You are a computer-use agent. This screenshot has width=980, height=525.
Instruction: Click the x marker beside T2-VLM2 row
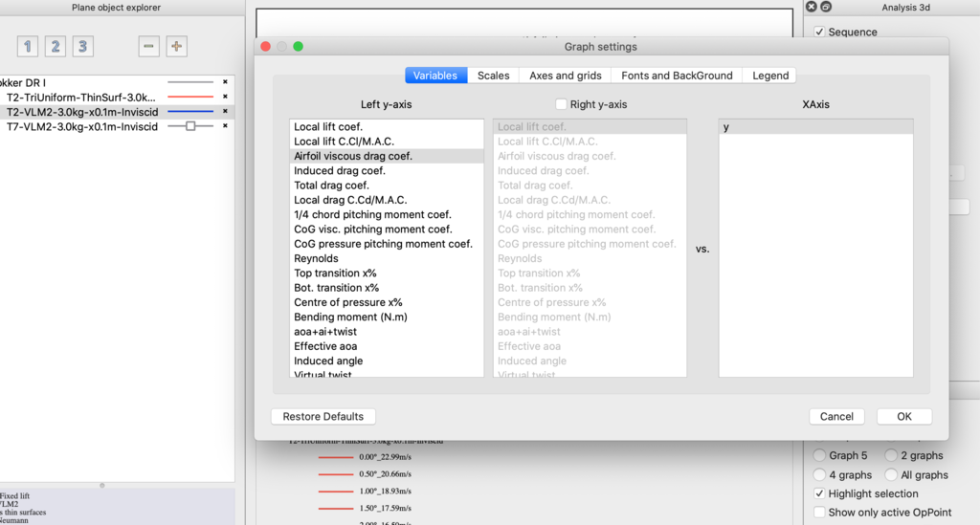pos(225,111)
